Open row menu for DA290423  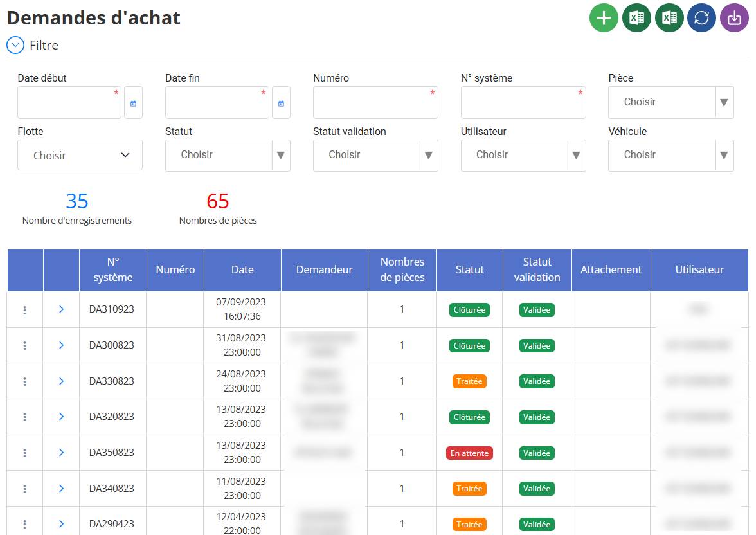(24, 524)
